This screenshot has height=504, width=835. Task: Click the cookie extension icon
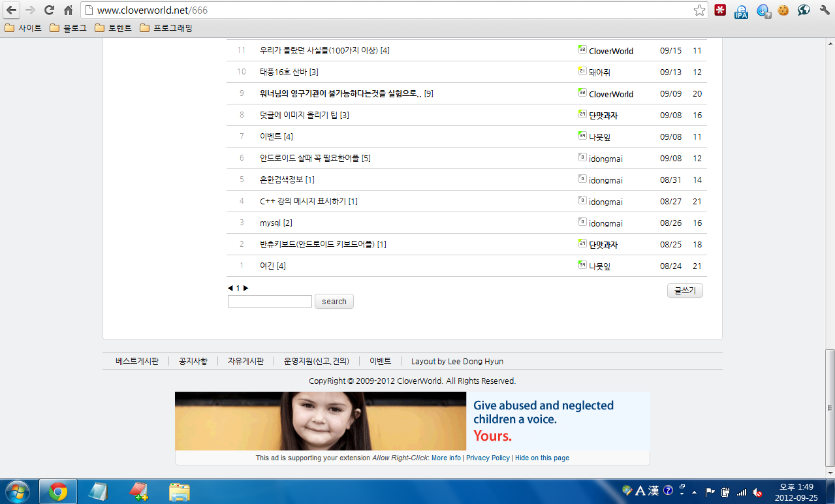pyautogui.click(x=783, y=10)
